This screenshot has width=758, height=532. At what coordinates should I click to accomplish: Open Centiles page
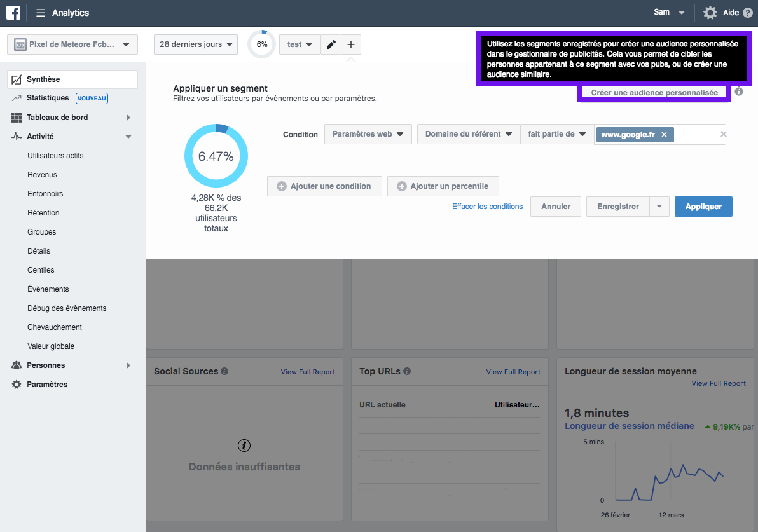click(41, 270)
